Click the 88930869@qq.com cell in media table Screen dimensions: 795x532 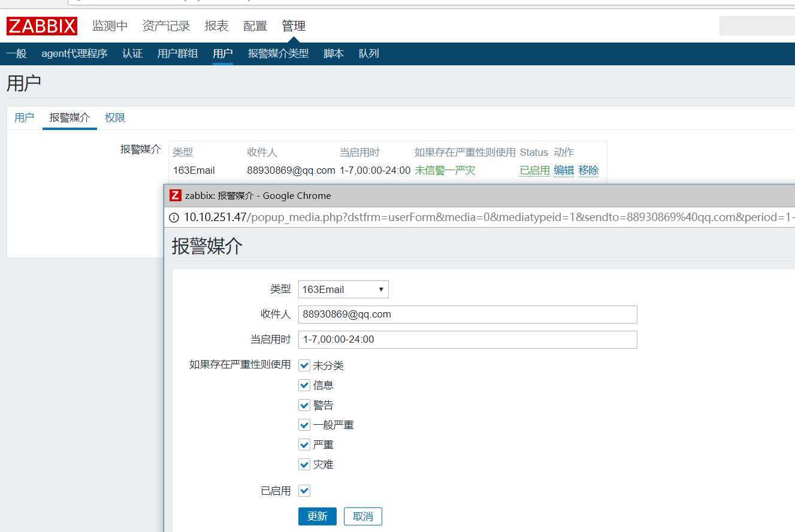pyautogui.click(x=291, y=170)
